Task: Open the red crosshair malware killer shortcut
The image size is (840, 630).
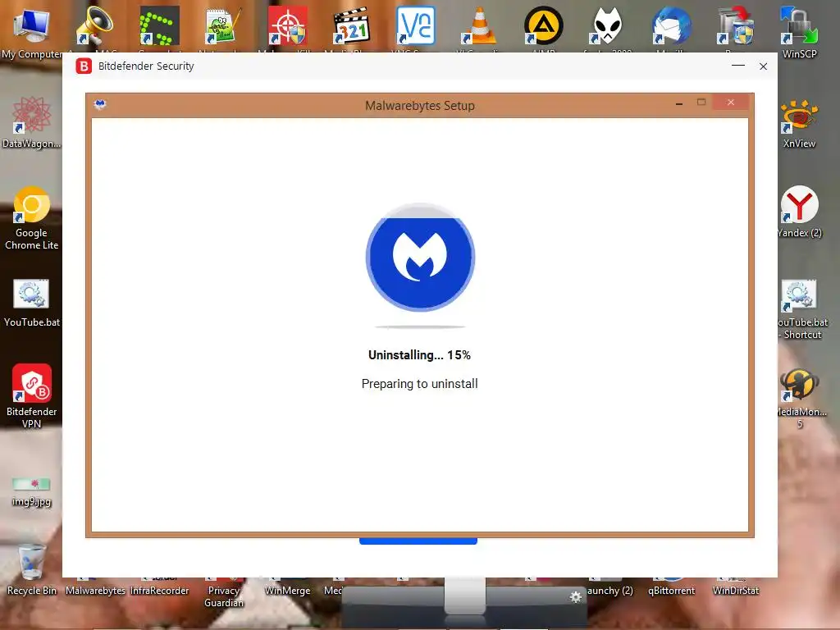Action: [288, 25]
